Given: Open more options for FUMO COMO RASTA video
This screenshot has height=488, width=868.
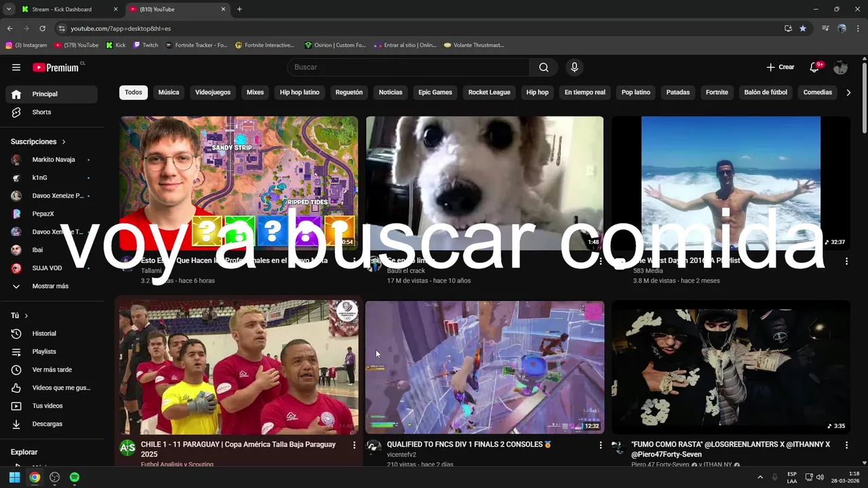Looking at the screenshot, I should (x=846, y=445).
